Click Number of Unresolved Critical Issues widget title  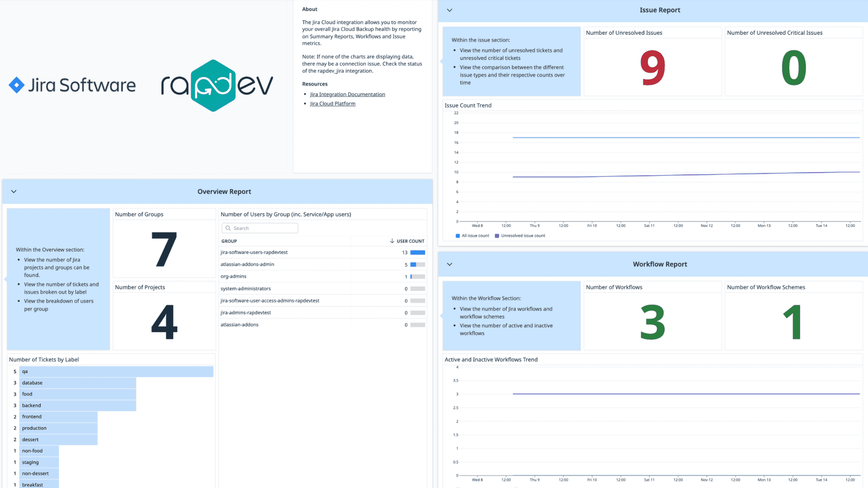(774, 33)
